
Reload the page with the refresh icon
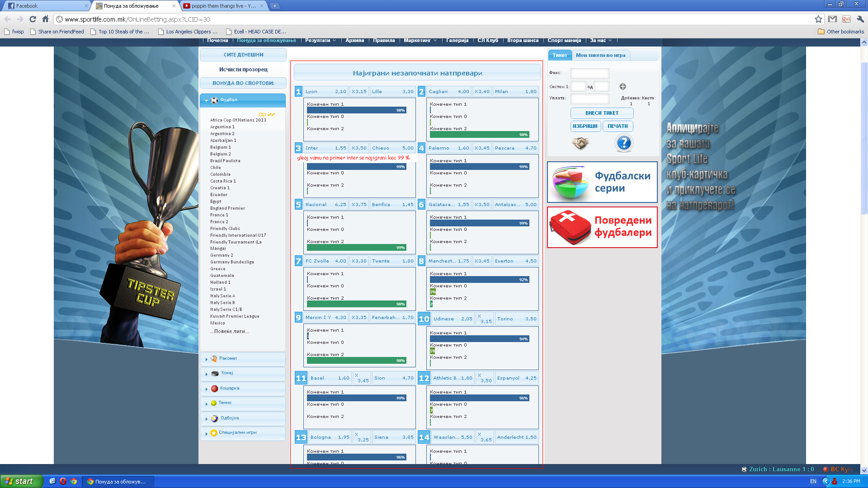click(33, 19)
